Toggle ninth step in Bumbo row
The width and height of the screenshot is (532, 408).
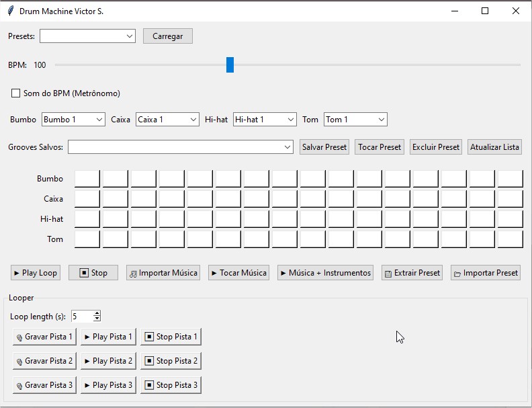[x=313, y=179]
